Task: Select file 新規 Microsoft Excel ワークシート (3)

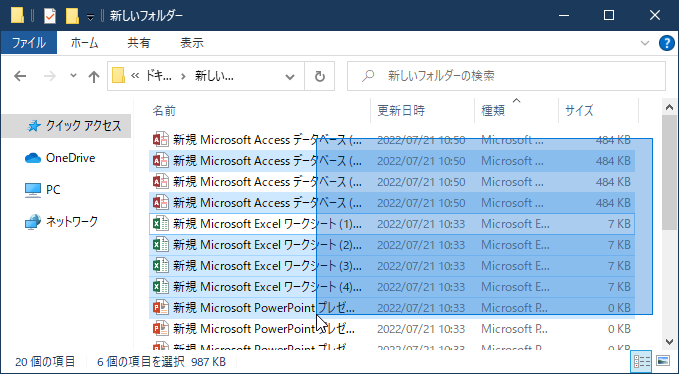Action: click(x=267, y=265)
